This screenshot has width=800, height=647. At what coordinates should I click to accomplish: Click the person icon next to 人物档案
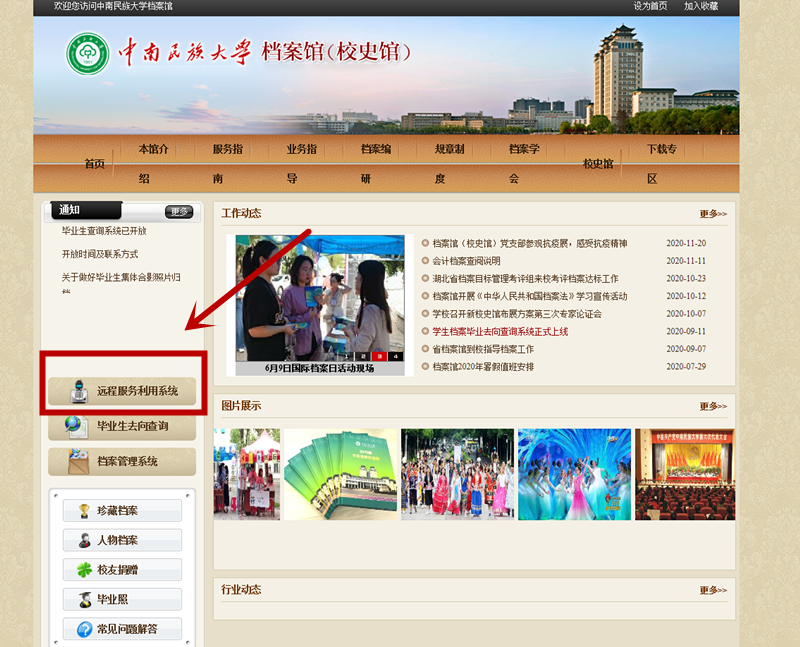(x=84, y=540)
